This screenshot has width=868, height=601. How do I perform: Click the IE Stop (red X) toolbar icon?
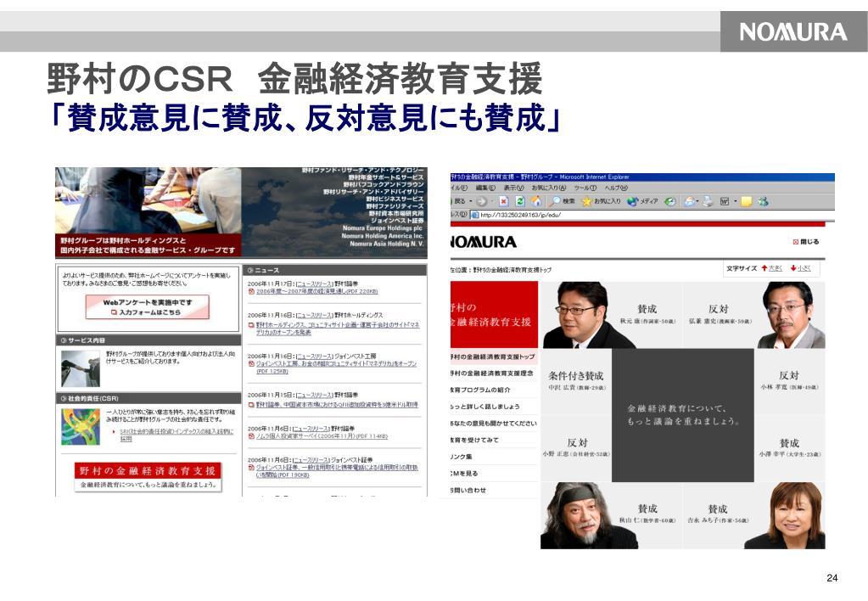[503, 202]
